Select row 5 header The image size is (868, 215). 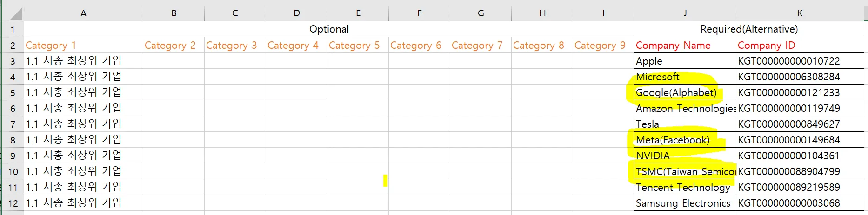coord(13,92)
